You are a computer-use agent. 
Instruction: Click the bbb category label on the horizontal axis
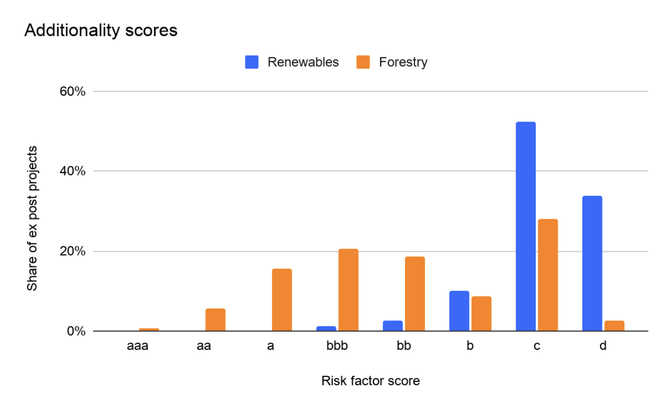(337, 346)
